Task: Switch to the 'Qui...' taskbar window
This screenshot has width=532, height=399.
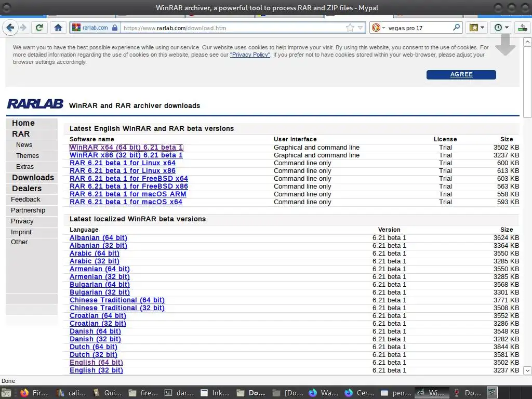Action: click(108, 393)
